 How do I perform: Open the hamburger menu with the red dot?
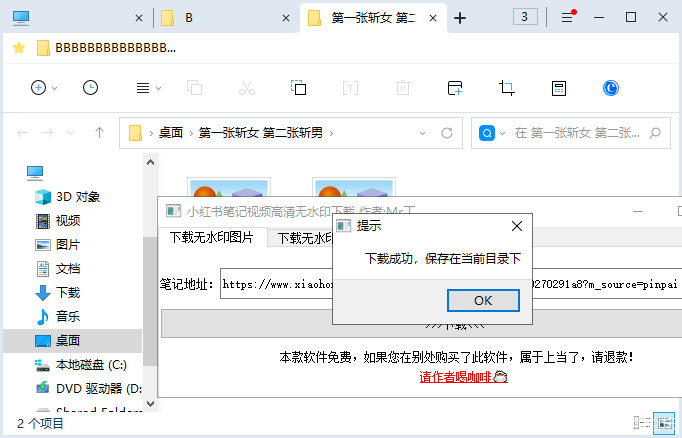pyautogui.click(x=568, y=17)
